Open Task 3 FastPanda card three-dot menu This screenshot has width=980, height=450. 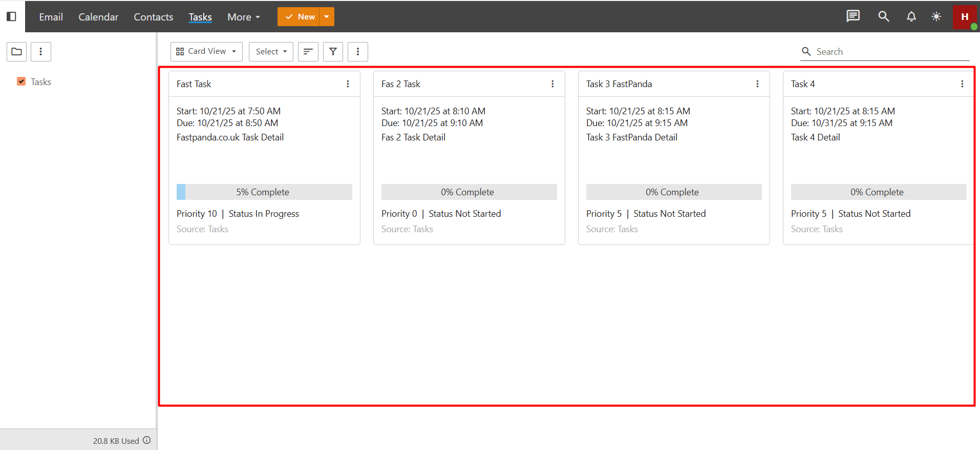[x=757, y=84]
